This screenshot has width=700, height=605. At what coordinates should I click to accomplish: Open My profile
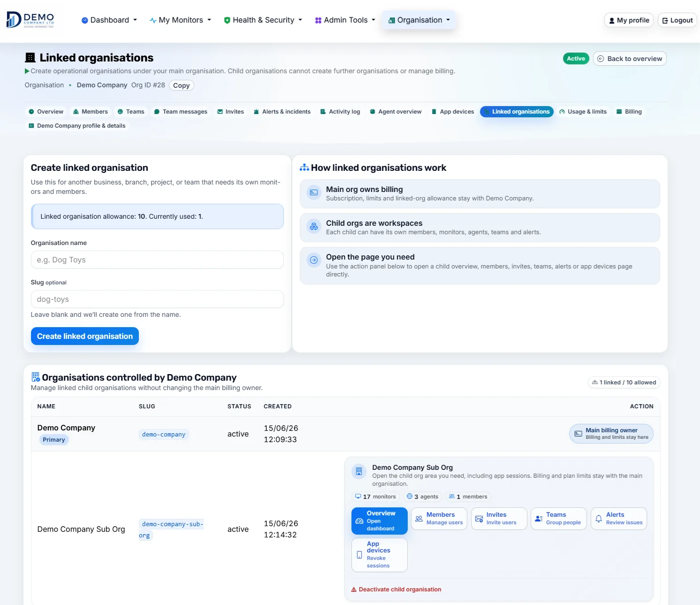629,20
